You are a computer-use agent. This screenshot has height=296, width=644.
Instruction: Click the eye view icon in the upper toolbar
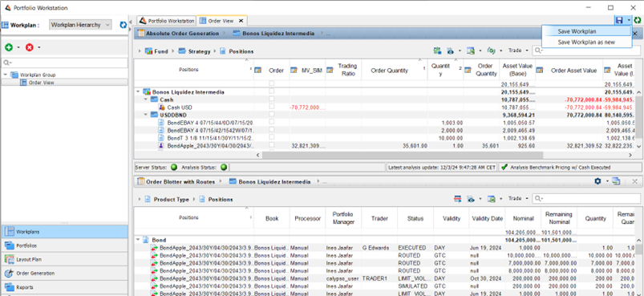coord(450,51)
